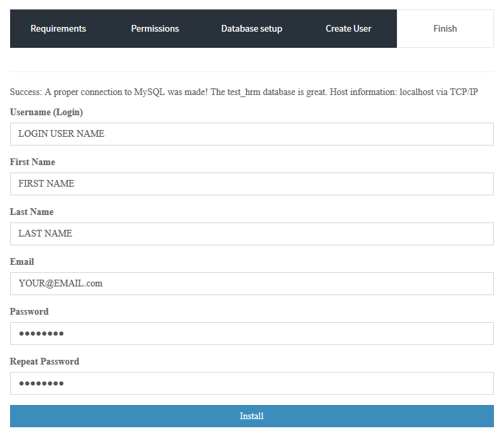Focus the Last Name text field

[x=252, y=234]
